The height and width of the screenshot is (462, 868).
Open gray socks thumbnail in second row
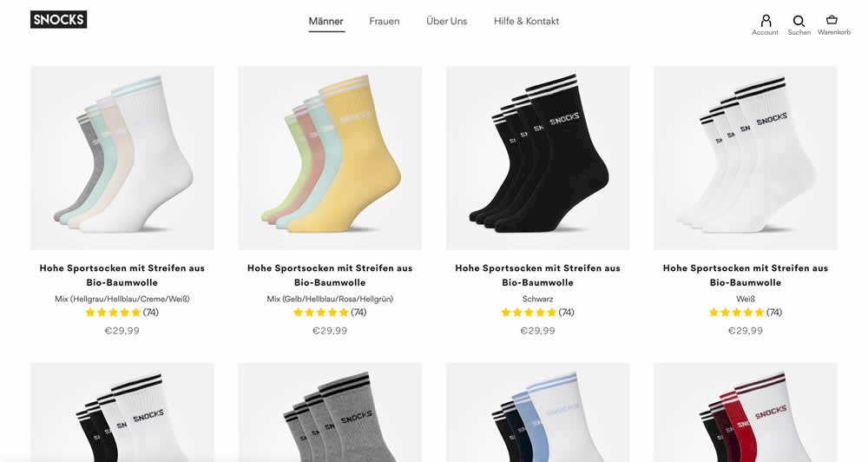330,412
